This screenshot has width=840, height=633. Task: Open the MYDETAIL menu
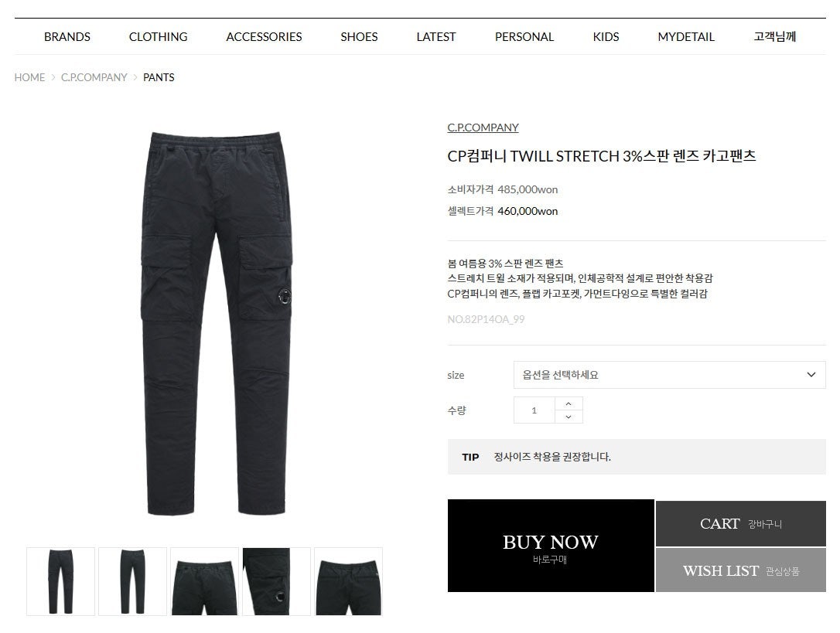click(686, 37)
